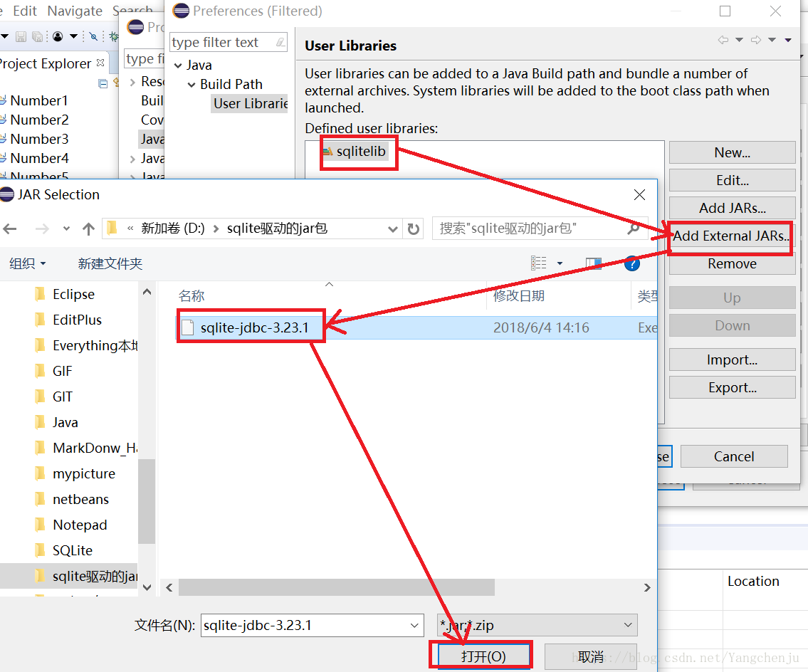Expand the address bar path dropdown
This screenshot has width=808, height=672.
tap(393, 229)
